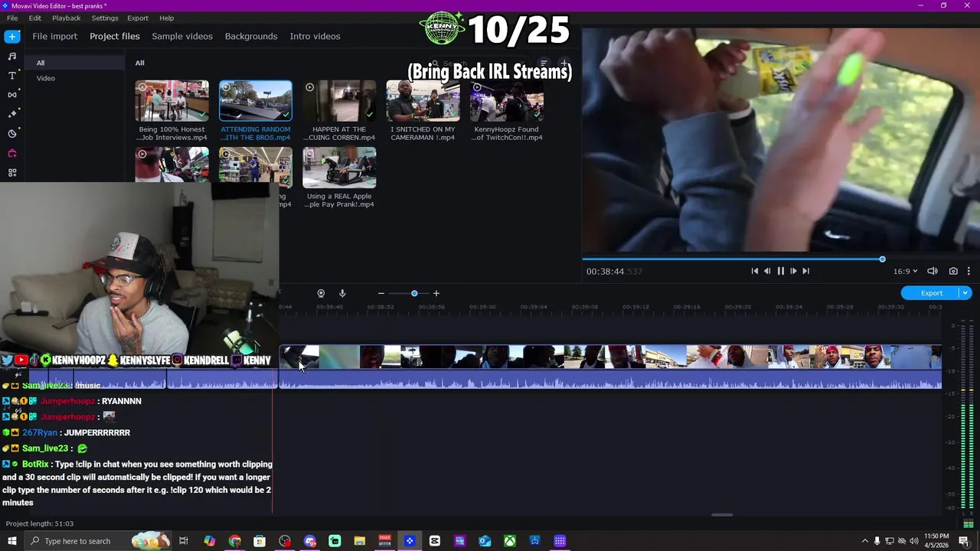Open the Playback menu
Screen dimensions: 980x551
(67, 18)
